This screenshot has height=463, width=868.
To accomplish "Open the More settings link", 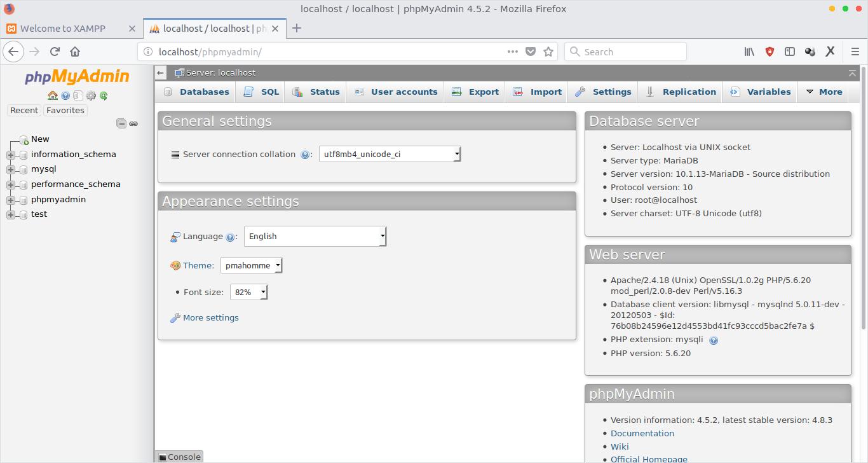I will pyautogui.click(x=211, y=318).
